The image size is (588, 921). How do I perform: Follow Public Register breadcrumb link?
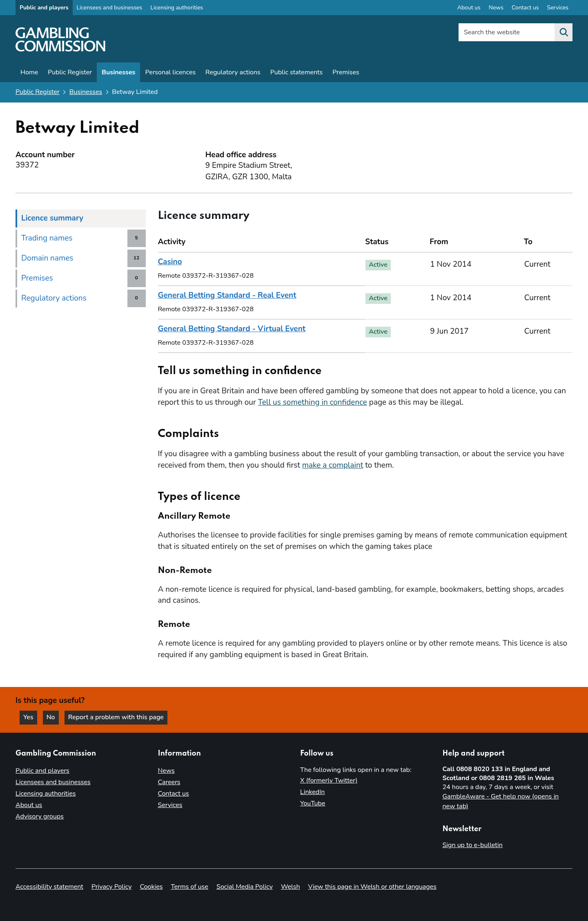tap(38, 92)
